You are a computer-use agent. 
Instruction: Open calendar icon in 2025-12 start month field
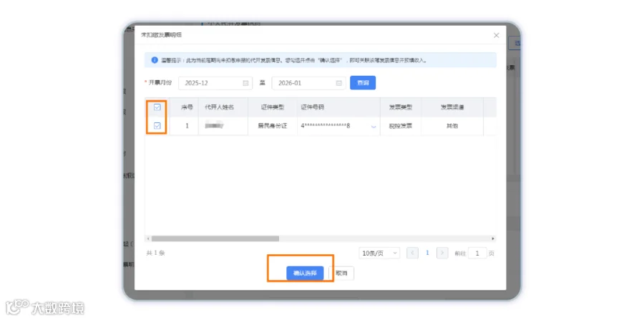[x=245, y=83]
